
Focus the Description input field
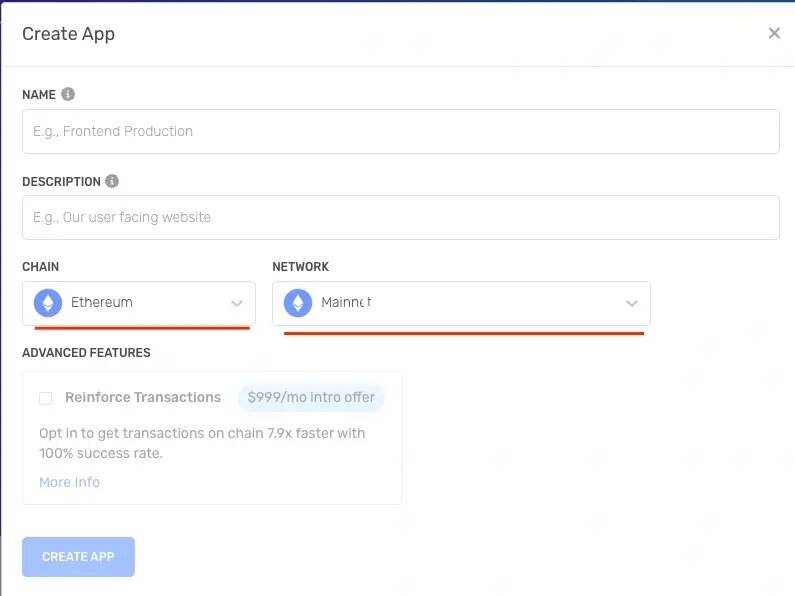[x=401, y=217]
